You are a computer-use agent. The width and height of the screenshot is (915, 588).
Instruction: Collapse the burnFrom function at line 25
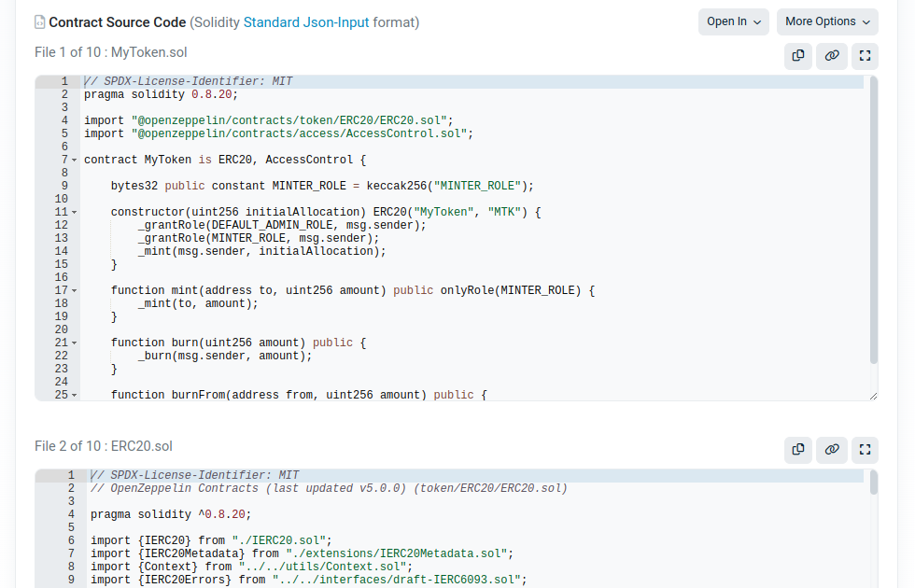coord(74,396)
